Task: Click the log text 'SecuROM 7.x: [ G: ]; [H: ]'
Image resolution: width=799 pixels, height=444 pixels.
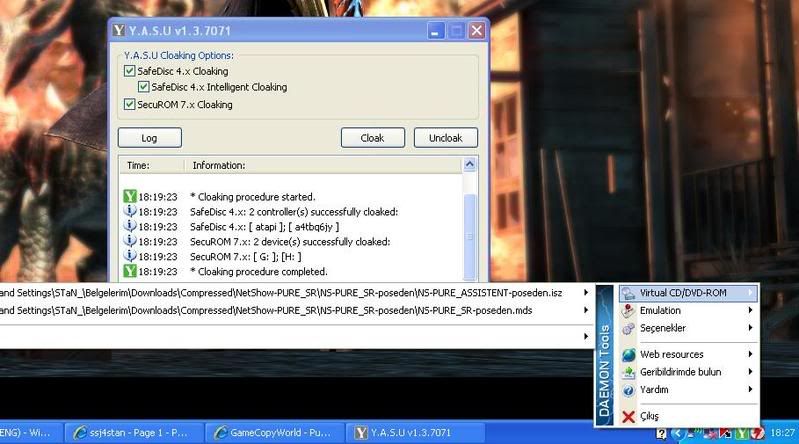Action: click(x=246, y=256)
